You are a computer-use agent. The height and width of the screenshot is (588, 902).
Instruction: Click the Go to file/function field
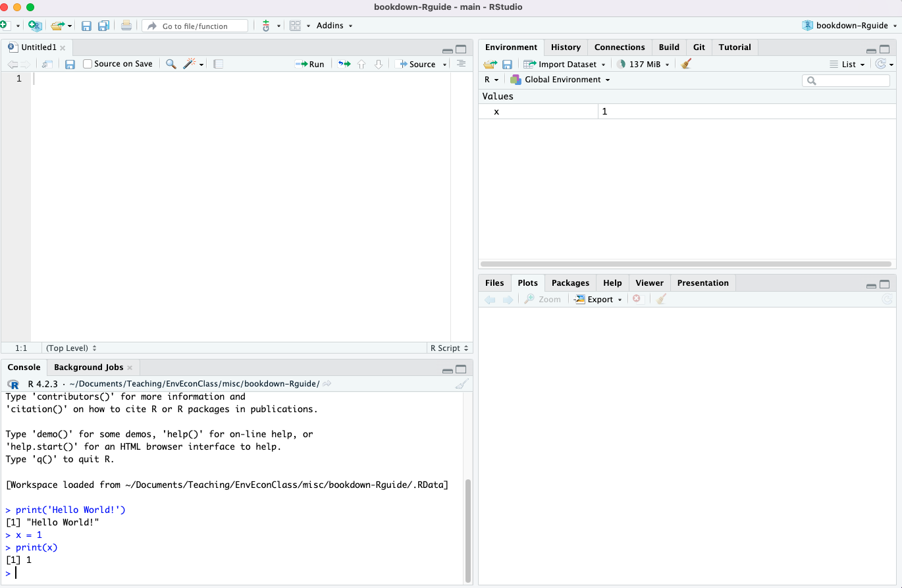[195, 26]
